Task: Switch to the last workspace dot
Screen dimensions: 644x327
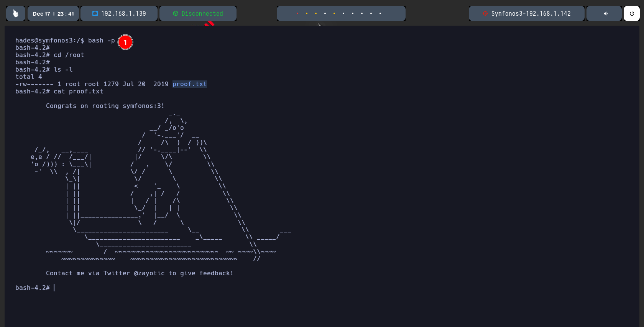Action: point(380,13)
